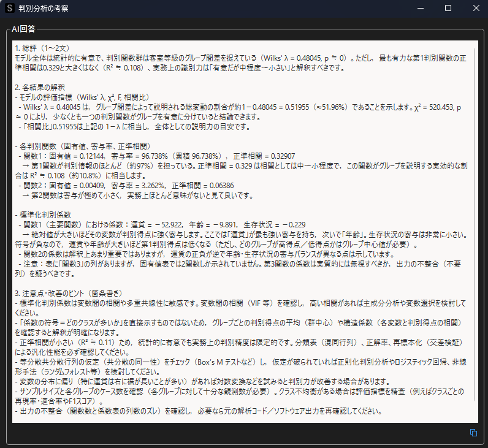The image size is (488, 448).
Task: Click the line starting '- 「相関比」0.51955は'
Action: click(134, 127)
